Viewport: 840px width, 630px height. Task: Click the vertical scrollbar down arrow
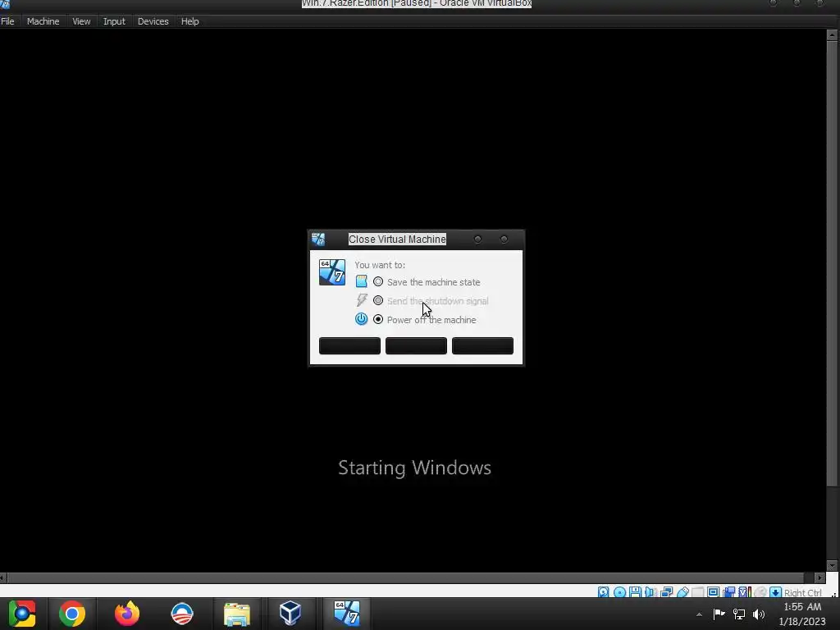point(832,566)
